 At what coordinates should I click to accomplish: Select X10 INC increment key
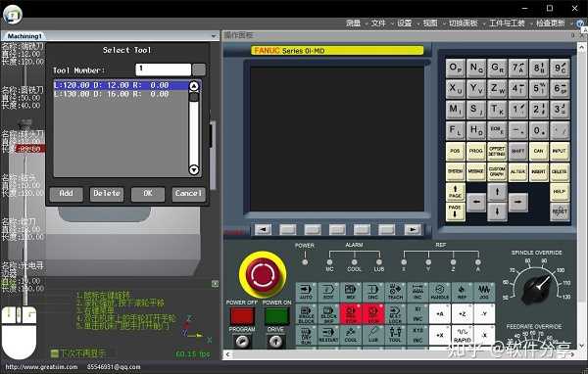417,335
